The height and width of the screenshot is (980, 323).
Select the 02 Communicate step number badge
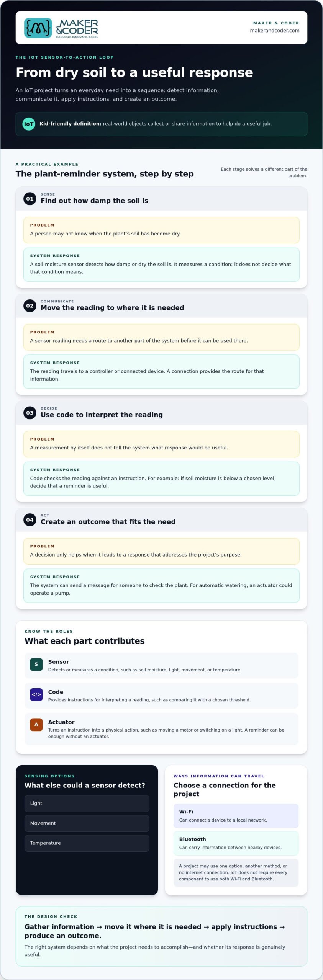[30, 306]
